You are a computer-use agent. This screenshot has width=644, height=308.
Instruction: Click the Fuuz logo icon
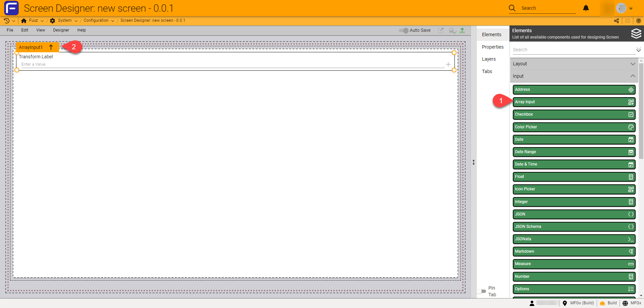click(x=11, y=8)
